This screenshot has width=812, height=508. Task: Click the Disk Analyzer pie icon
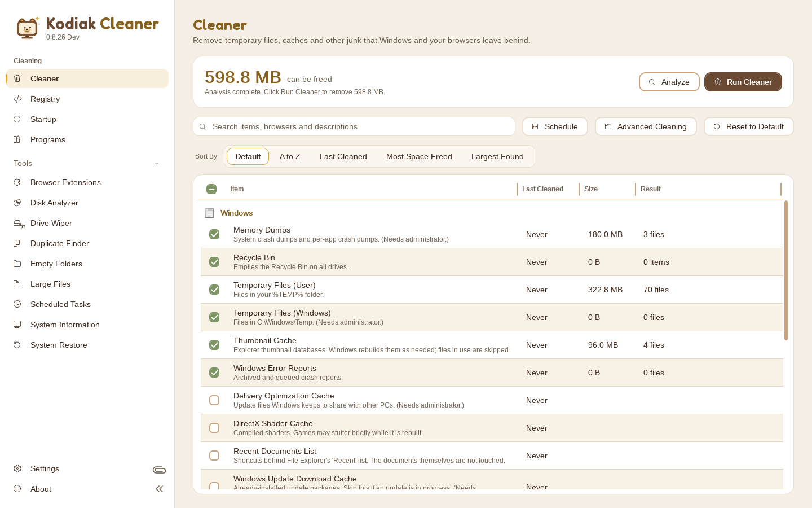click(17, 203)
